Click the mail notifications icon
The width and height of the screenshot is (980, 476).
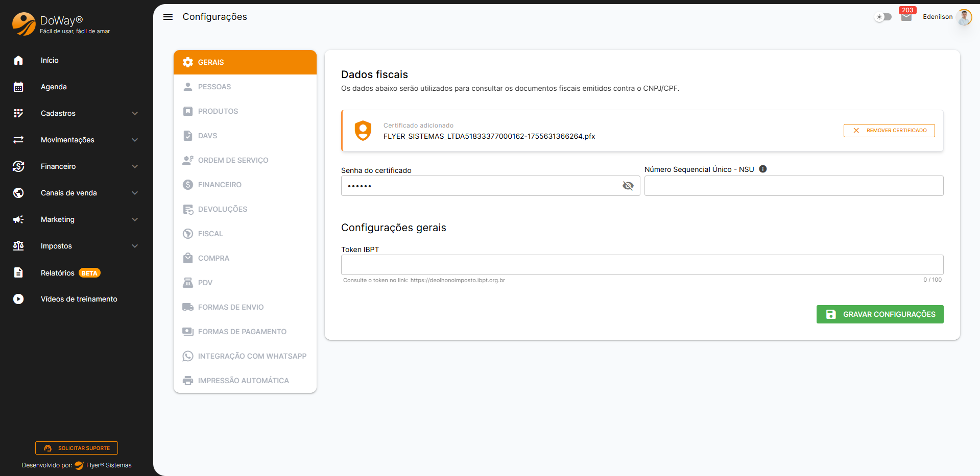[906, 17]
